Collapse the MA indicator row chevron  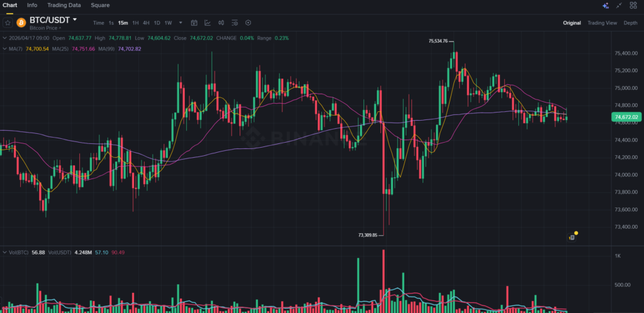point(4,48)
